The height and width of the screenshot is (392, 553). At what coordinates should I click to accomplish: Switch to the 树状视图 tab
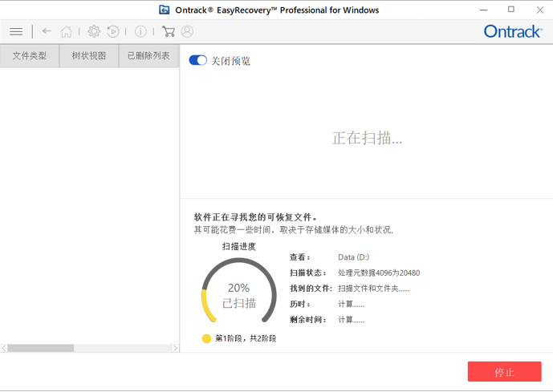[x=89, y=55]
